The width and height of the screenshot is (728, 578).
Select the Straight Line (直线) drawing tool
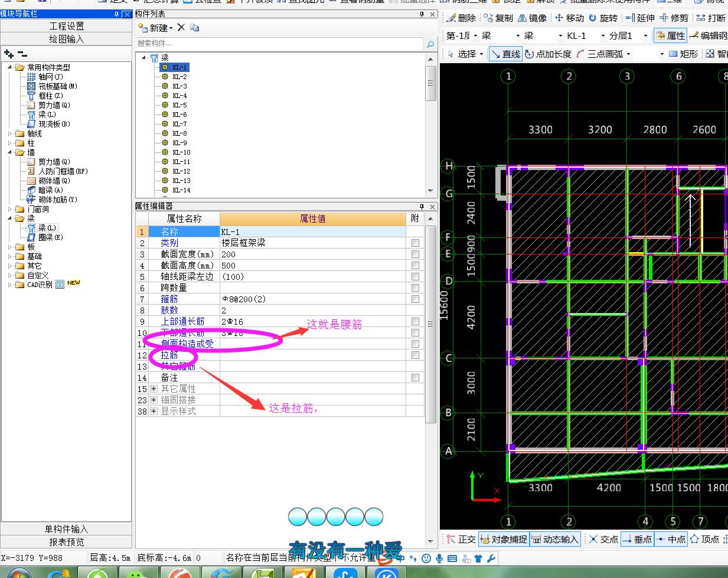pos(505,54)
